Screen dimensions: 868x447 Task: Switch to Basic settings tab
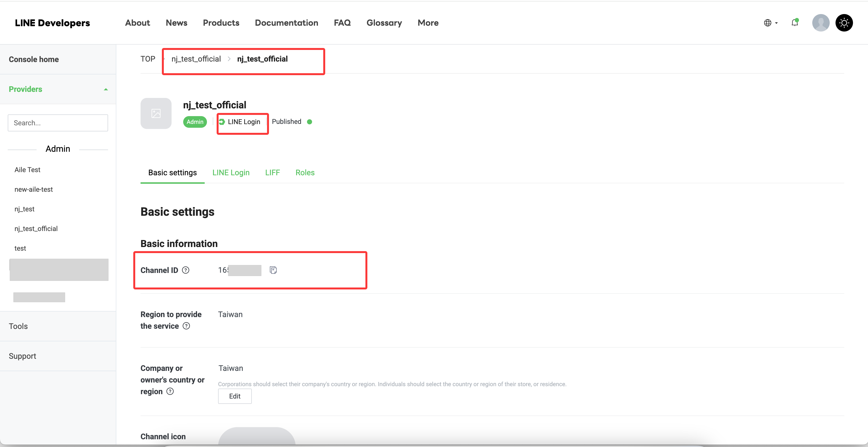click(173, 173)
